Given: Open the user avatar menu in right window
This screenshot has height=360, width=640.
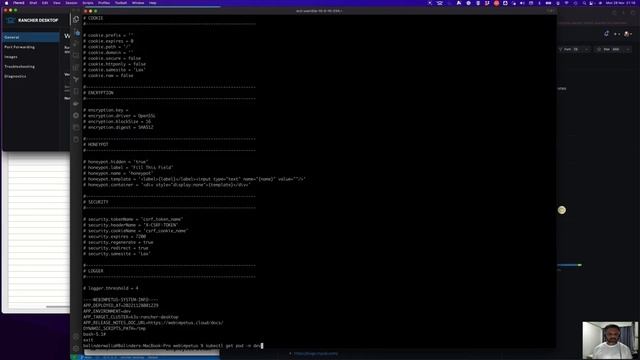Looking at the screenshot, I should pos(627,34).
